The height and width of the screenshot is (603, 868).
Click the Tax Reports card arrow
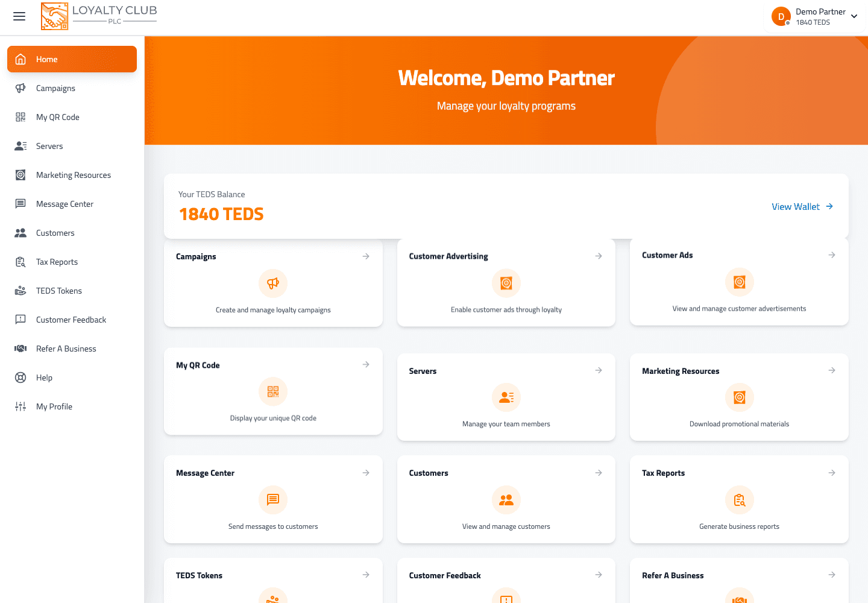(x=832, y=473)
